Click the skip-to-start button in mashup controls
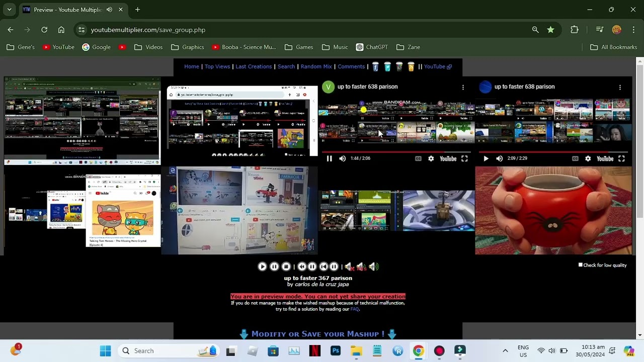The image size is (644, 362). click(x=324, y=267)
